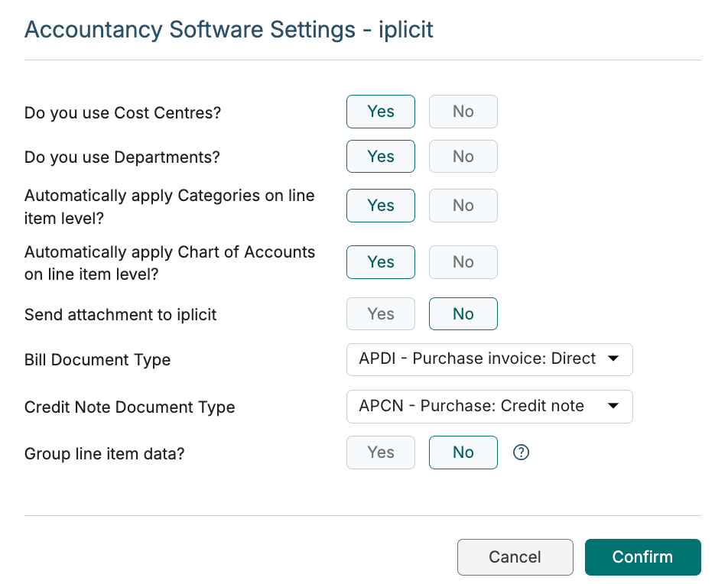Open the Bill Document Type dropdown
The height and width of the screenshot is (584, 728).
coord(489,360)
